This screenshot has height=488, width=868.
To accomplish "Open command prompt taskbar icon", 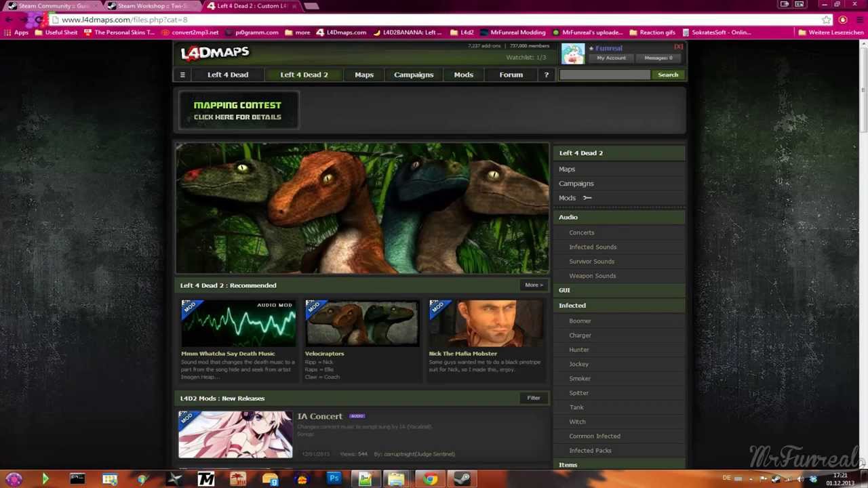I will [77, 479].
